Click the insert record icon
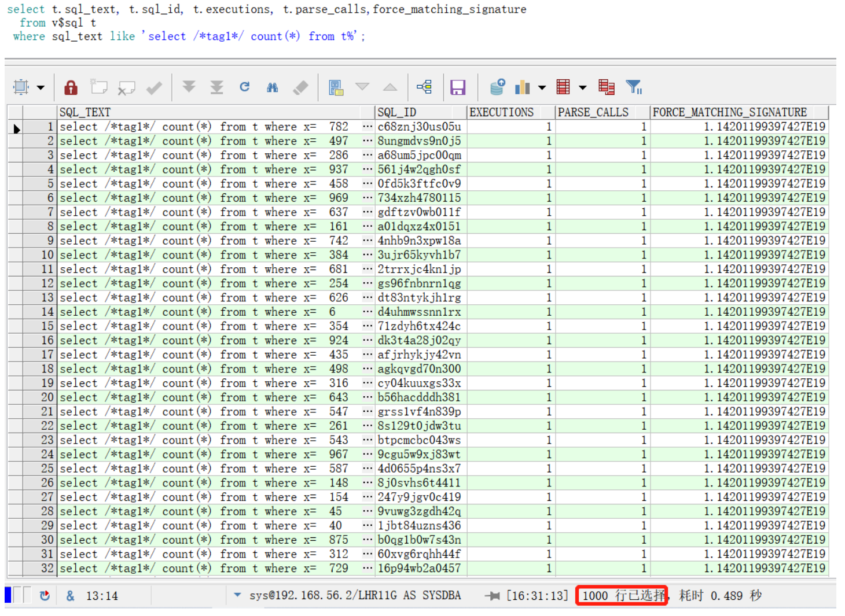 click(x=99, y=87)
